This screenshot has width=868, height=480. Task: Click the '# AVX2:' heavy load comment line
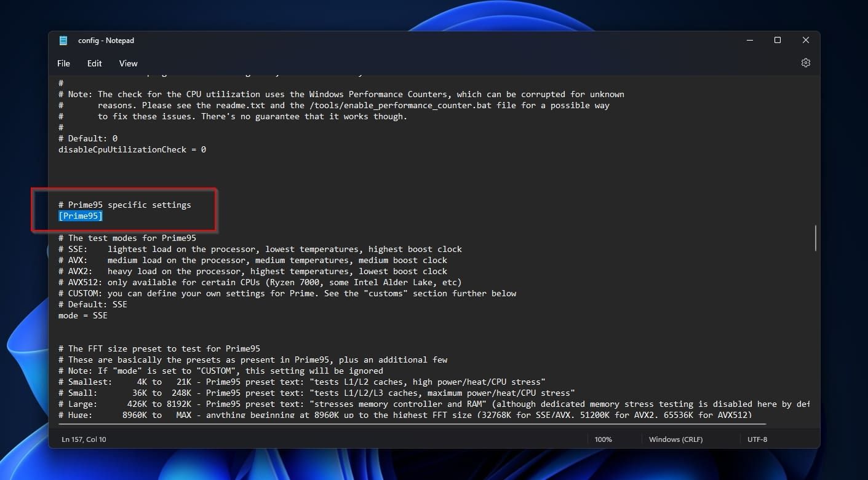[x=253, y=271]
